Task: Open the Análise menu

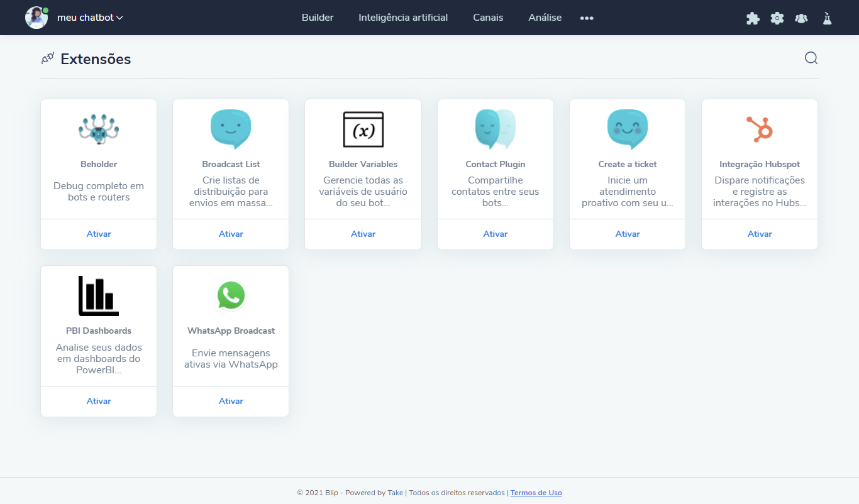Action: [x=545, y=18]
